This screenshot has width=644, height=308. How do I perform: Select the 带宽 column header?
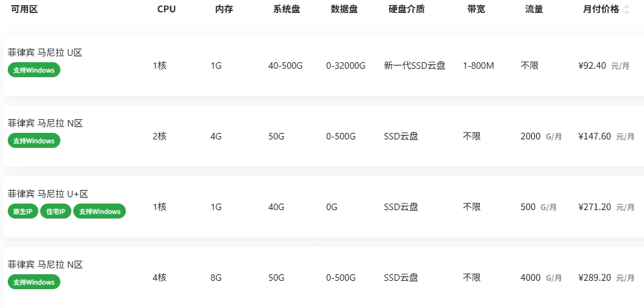(475, 10)
